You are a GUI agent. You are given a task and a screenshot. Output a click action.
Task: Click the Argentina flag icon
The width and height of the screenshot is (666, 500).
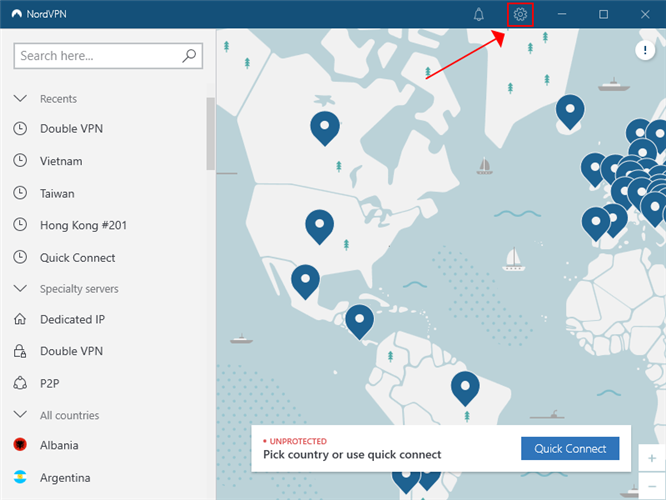tap(20, 478)
